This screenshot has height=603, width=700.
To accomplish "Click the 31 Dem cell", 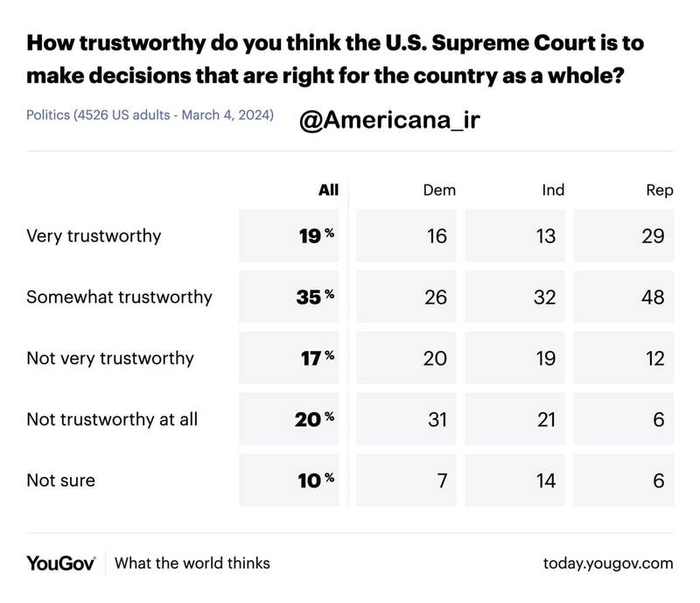I will point(404,419).
